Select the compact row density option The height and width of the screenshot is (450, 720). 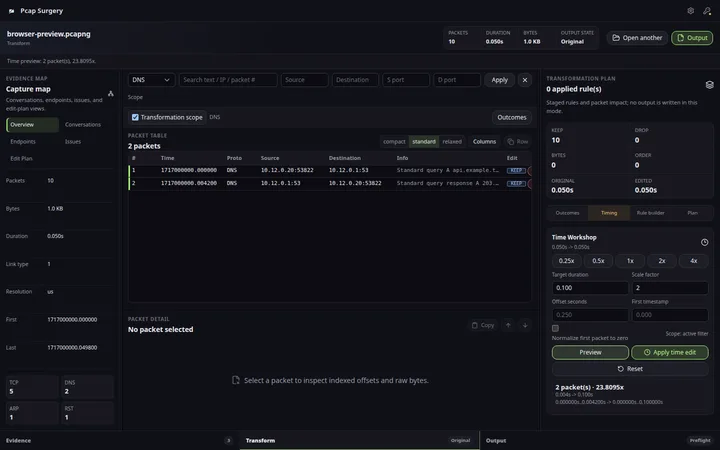(x=394, y=141)
